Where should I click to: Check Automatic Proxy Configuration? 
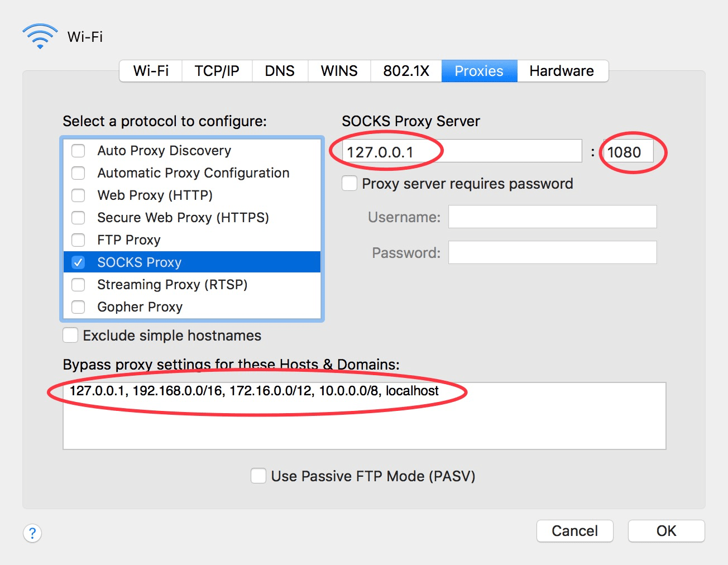click(78, 173)
